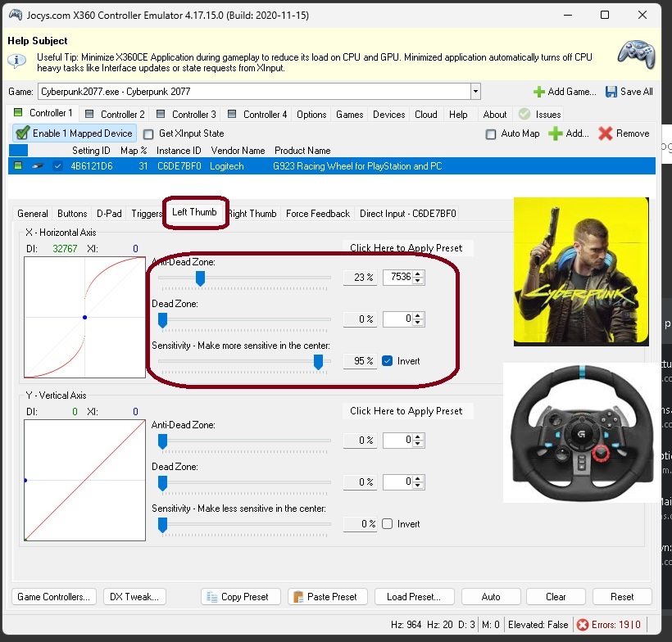Image resolution: width=672 pixels, height=642 pixels.
Task: Check Invert for Y Vertical Axis sensitivity
Action: point(387,524)
